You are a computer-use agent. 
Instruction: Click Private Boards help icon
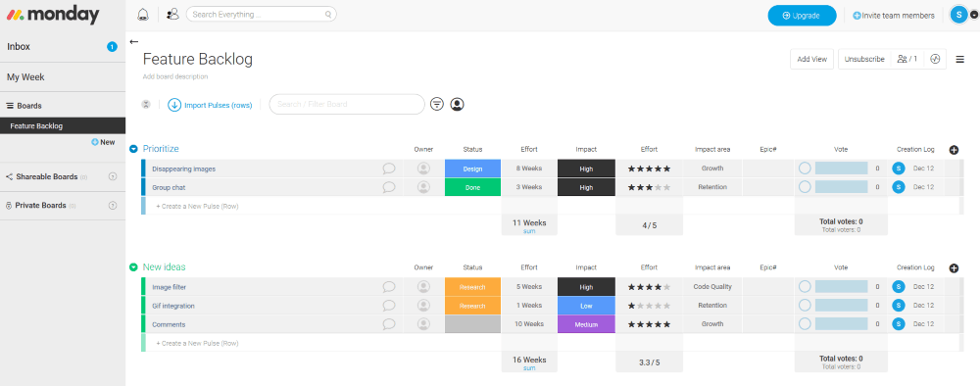click(113, 206)
